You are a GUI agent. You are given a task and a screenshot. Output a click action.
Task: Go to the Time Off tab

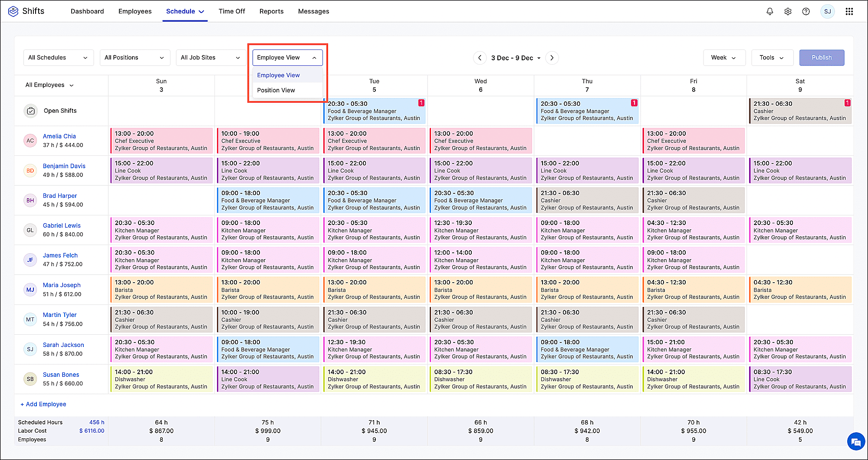coord(232,11)
